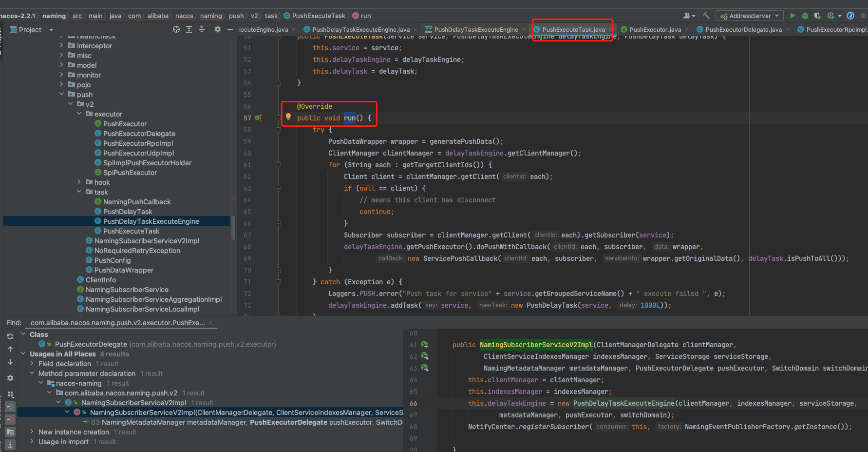Collapse the v2 folder

click(x=71, y=104)
